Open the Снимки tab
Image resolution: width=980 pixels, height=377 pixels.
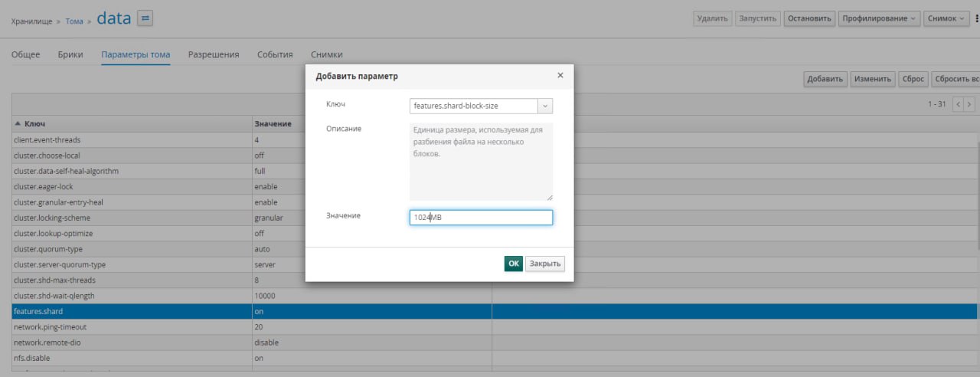[327, 54]
